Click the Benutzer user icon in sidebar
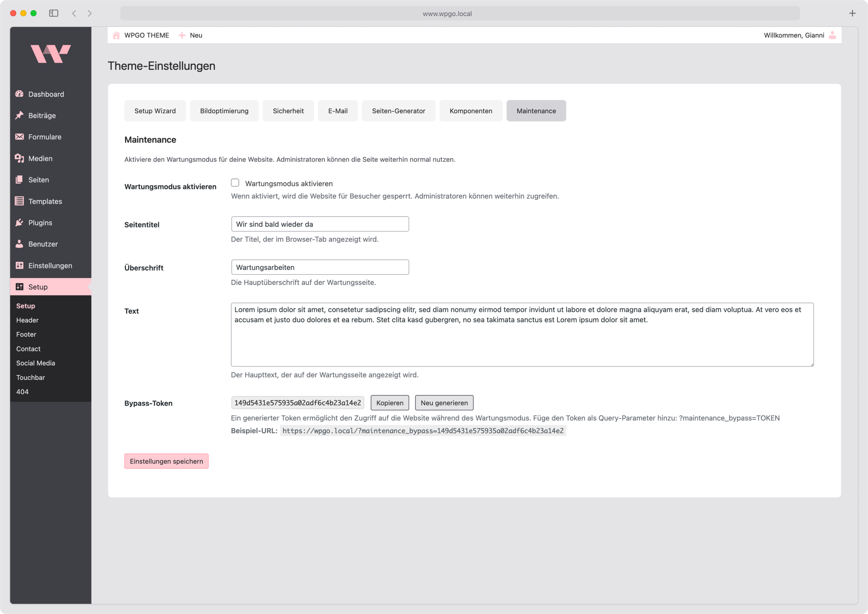This screenshot has height=614, width=868. 19,244
